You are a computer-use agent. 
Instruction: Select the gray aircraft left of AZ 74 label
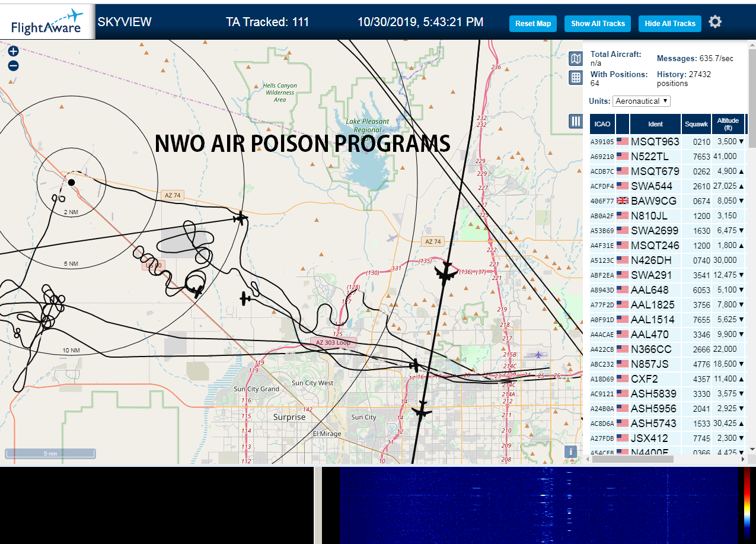[391, 238]
